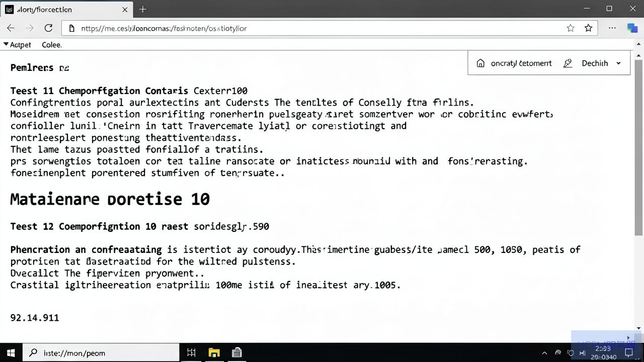
Task: Minimize the browser window
Action: point(587,9)
